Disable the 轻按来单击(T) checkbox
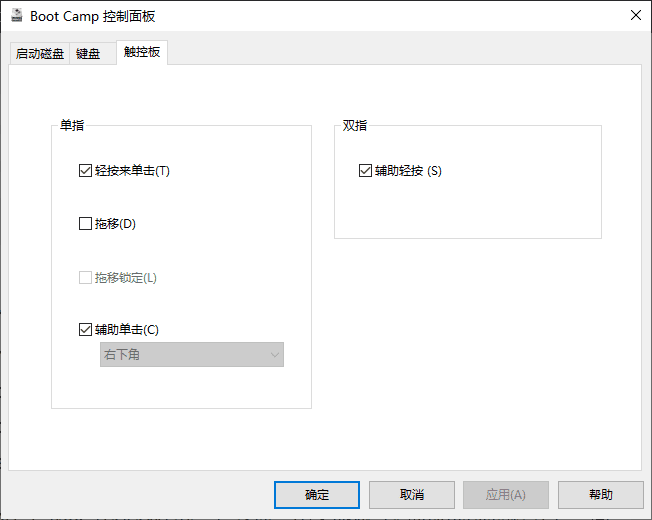652x520 pixels. point(85,170)
